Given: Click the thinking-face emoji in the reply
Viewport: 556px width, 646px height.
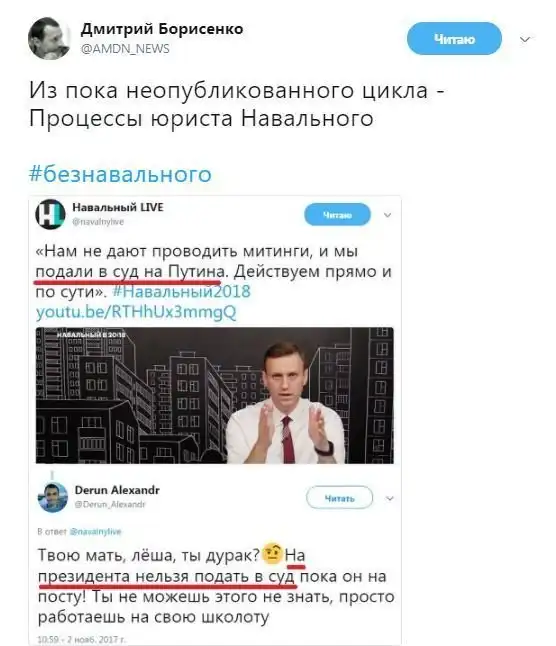Looking at the screenshot, I should point(272,553).
